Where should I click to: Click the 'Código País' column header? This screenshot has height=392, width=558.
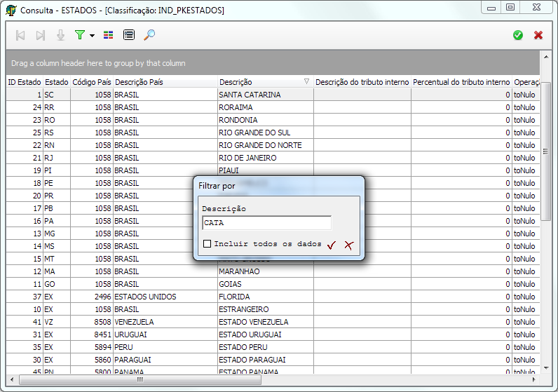tap(92, 82)
